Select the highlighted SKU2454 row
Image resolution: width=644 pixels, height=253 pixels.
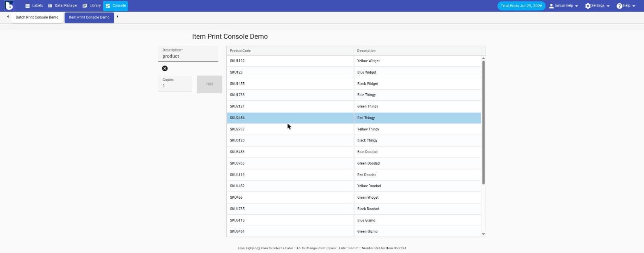coord(354,118)
